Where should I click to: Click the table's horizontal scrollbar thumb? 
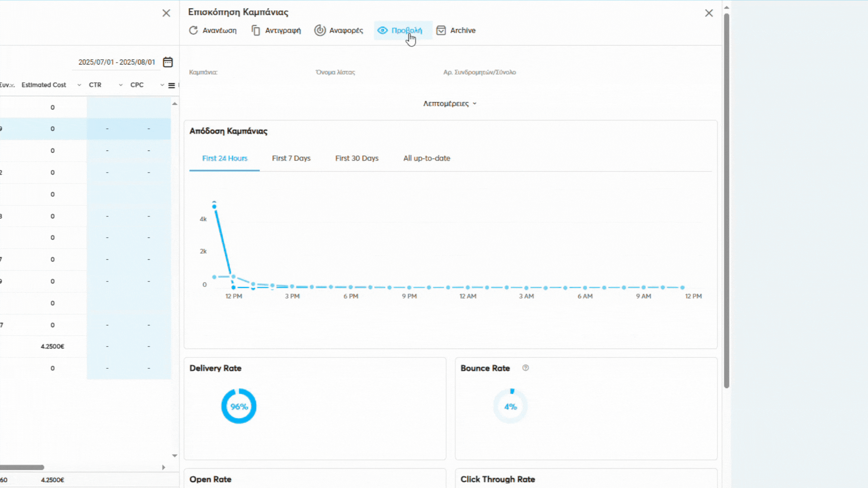[x=22, y=467]
